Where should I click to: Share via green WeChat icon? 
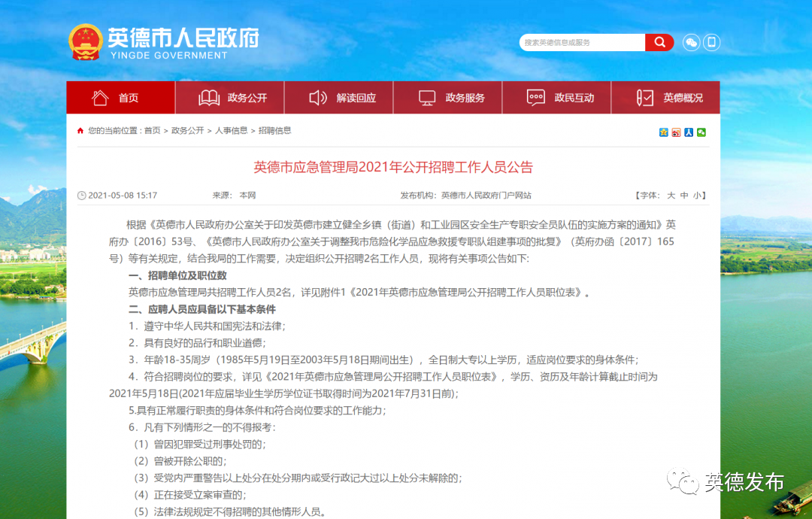click(x=701, y=132)
